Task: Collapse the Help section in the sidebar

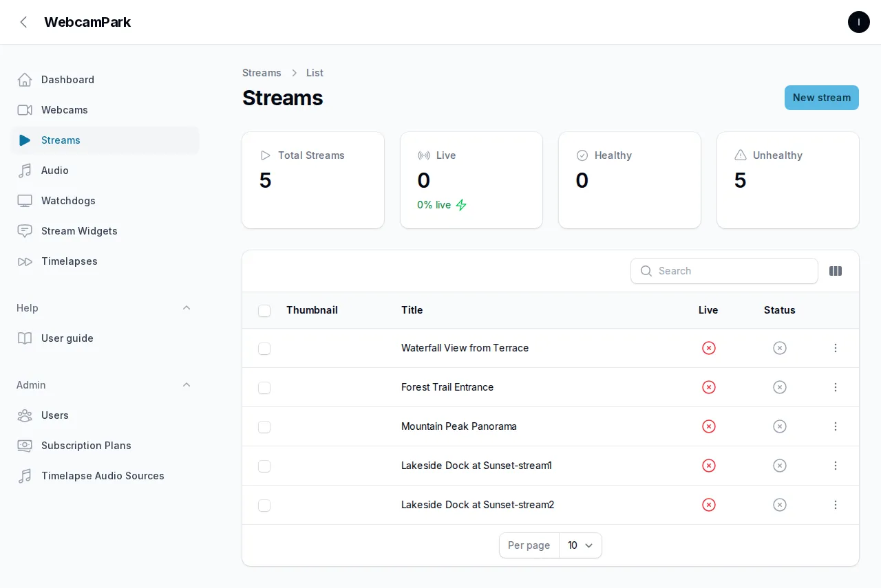Action: (187, 308)
